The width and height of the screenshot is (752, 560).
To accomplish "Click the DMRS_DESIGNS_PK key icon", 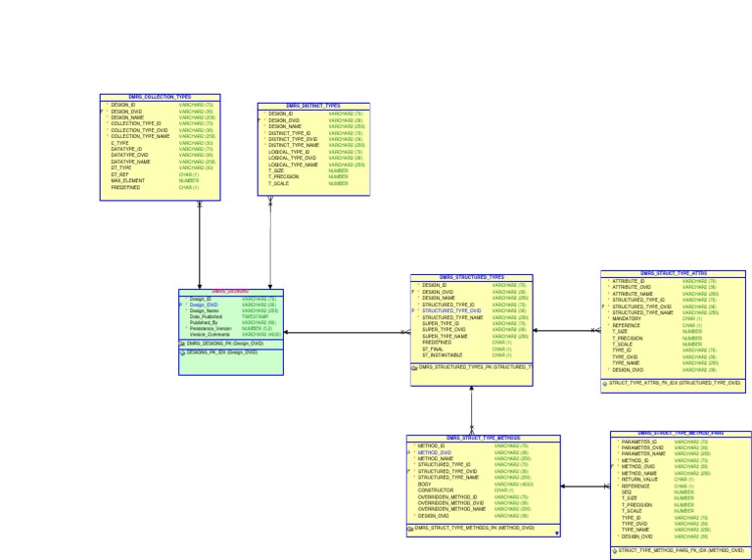I will (182, 344).
